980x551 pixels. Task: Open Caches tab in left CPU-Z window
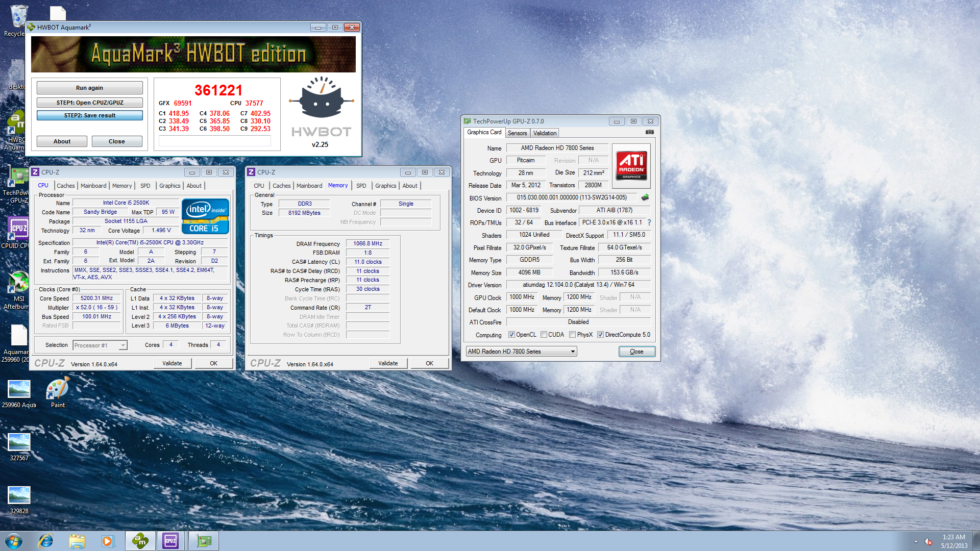(x=65, y=186)
